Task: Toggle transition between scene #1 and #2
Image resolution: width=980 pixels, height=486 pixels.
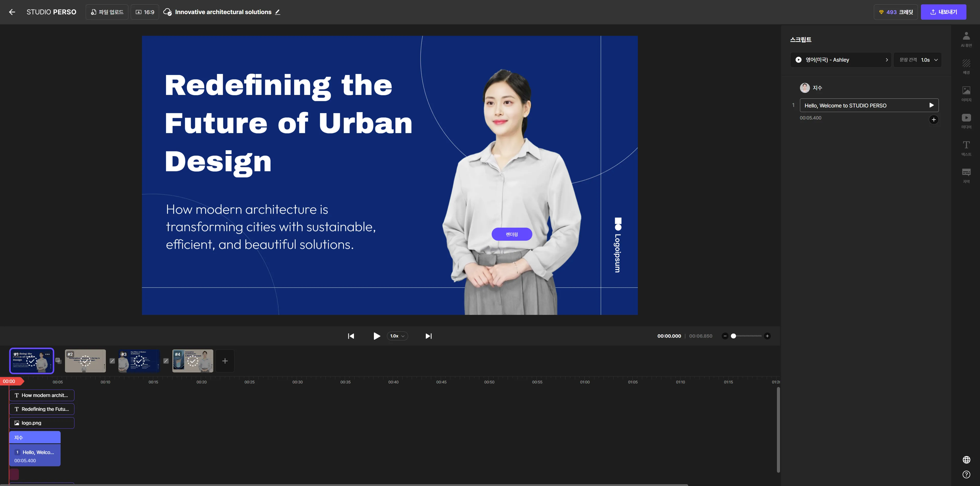Action: pyautogui.click(x=58, y=360)
